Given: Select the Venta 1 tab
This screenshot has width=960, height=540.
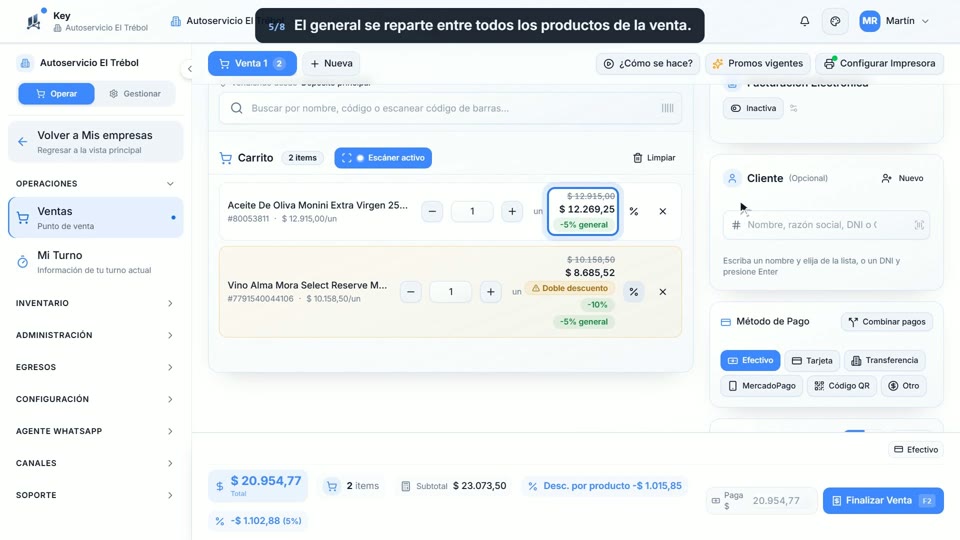Looking at the screenshot, I should tap(252, 63).
